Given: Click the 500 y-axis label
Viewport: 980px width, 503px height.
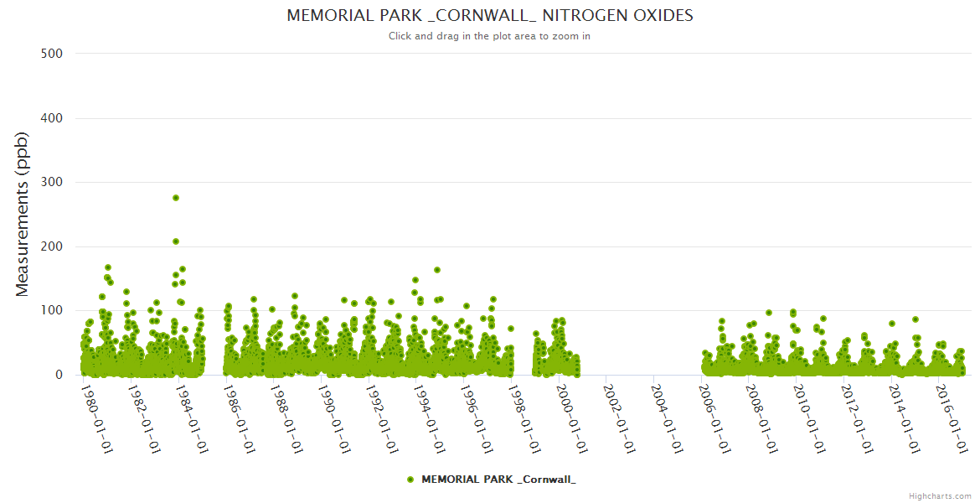Looking at the screenshot, I should click(x=51, y=54).
